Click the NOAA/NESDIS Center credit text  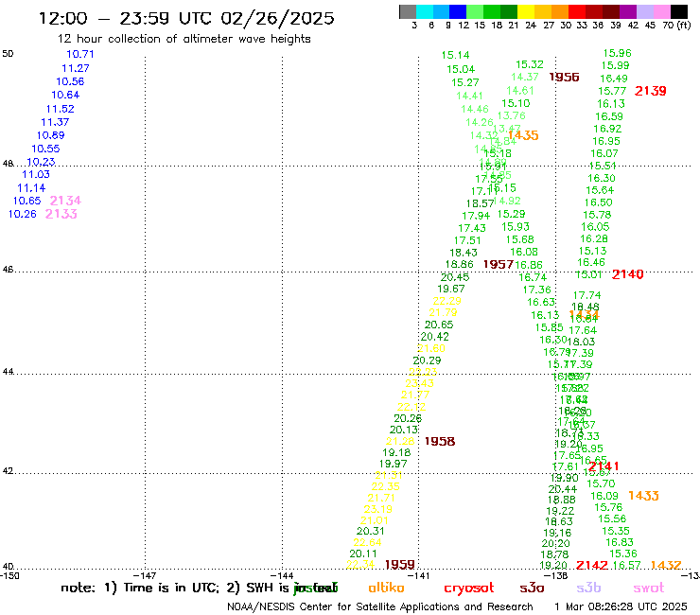380,606
